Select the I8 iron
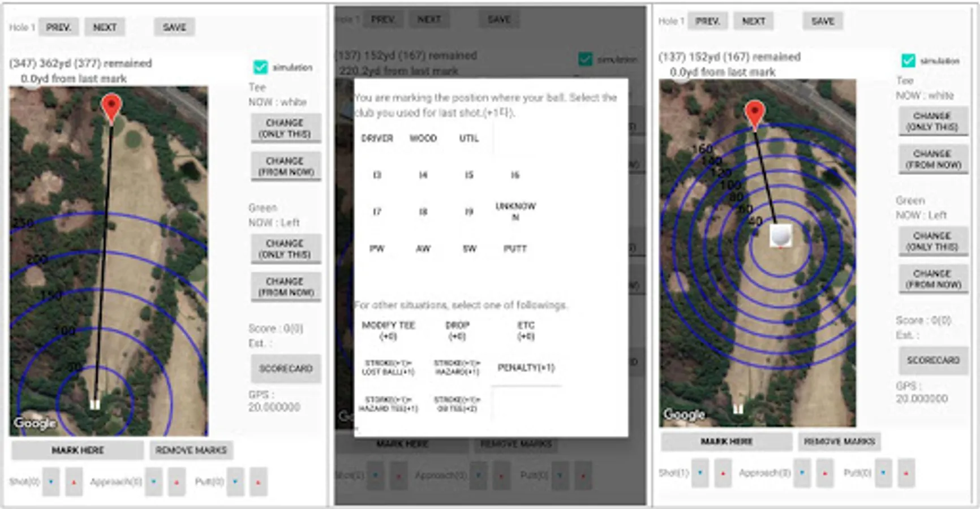 423,212
